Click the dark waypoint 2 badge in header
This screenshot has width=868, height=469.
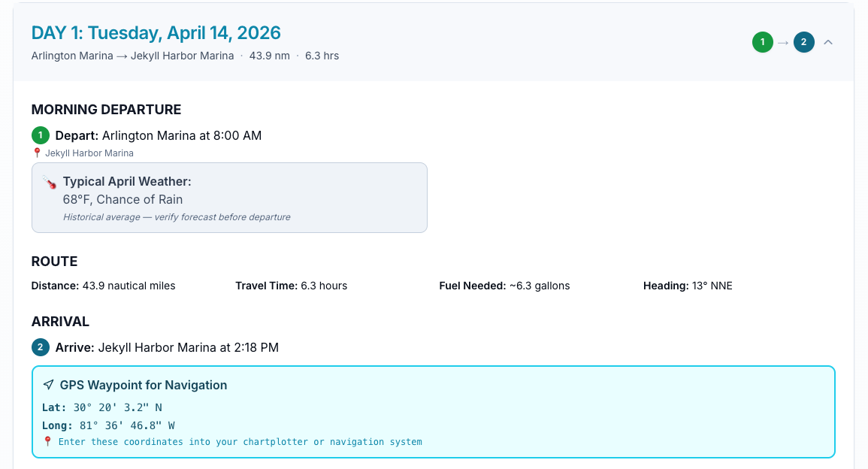803,42
